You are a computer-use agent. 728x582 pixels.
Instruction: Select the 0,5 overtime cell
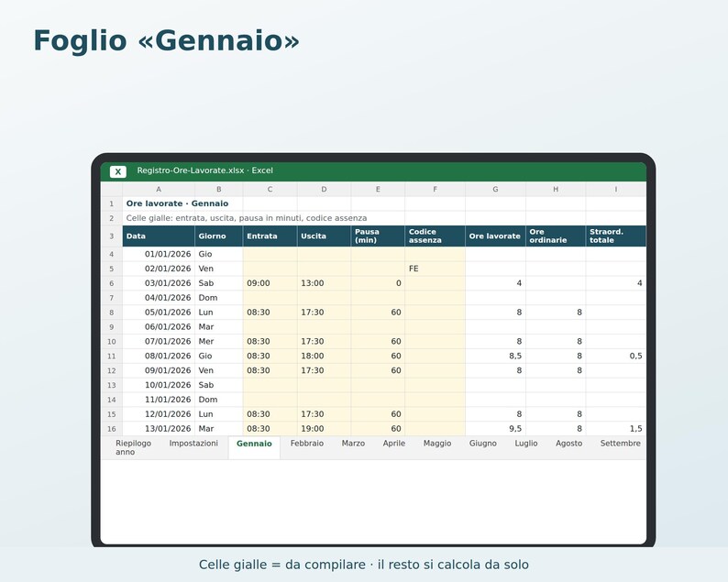click(616, 356)
